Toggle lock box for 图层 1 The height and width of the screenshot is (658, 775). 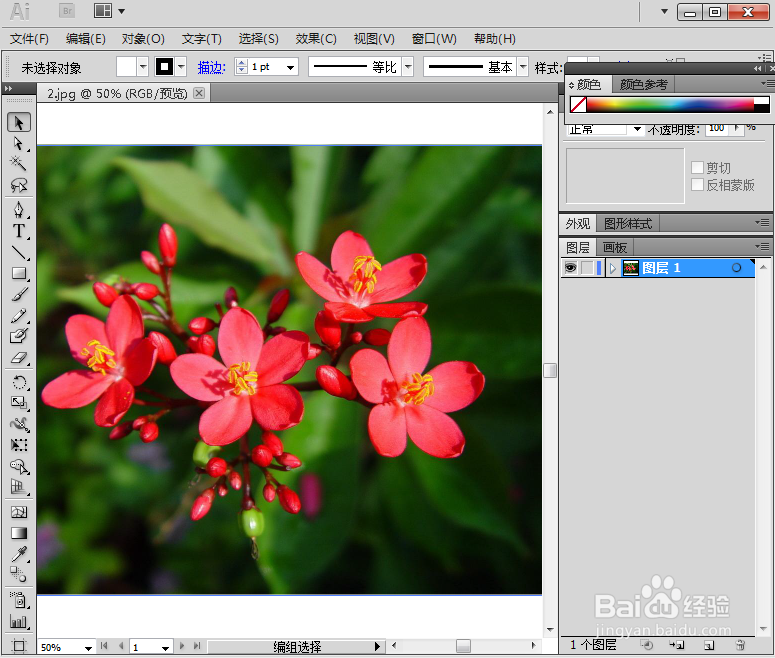tap(587, 268)
